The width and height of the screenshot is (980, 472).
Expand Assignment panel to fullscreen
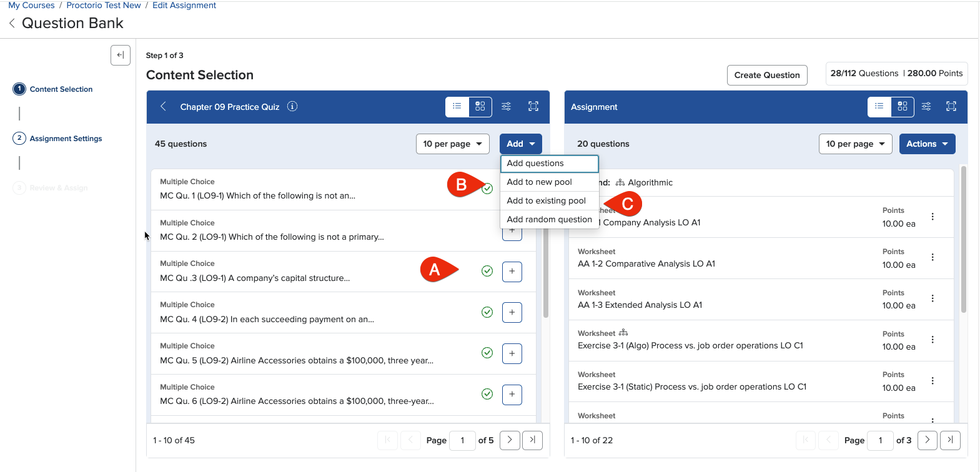tap(951, 107)
